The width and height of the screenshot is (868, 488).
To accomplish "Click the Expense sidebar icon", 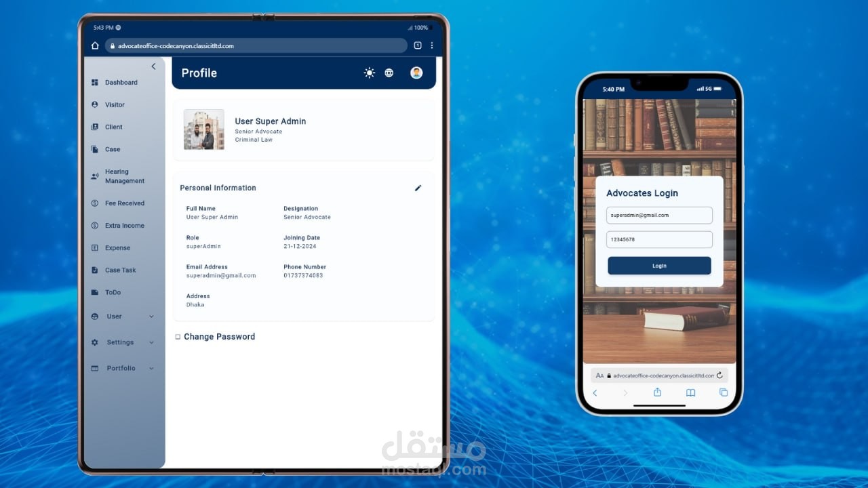I will point(95,248).
